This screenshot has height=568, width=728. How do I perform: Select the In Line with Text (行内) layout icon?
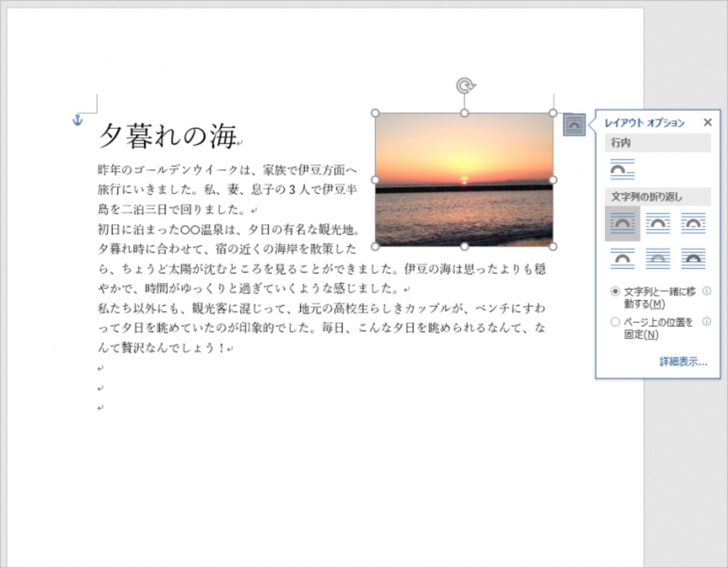[x=622, y=170]
